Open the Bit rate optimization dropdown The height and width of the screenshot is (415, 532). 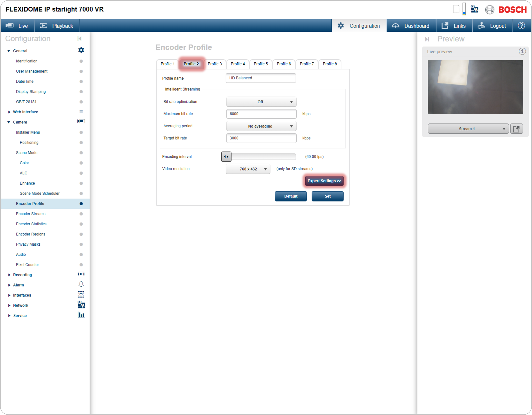(261, 102)
